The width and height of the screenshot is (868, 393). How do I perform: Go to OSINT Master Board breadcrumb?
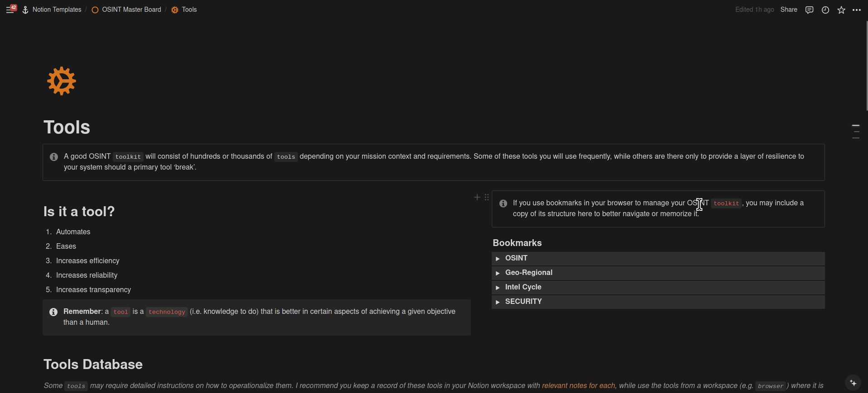tap(131, 9)
